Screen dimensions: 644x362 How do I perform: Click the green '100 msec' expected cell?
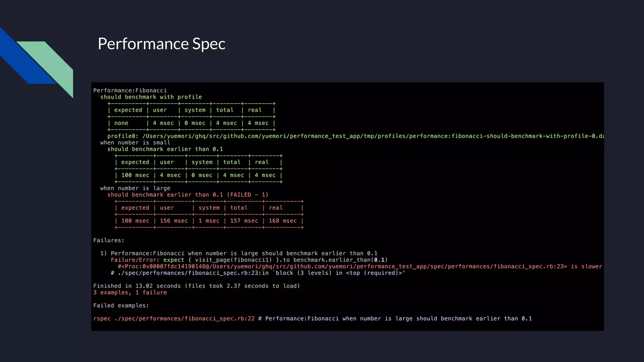pos(135,175)
